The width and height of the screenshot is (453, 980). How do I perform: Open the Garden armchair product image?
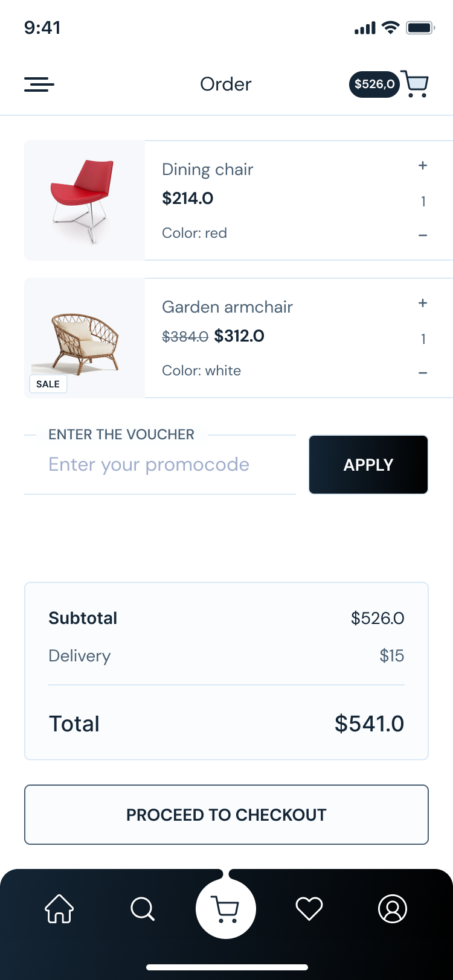click(x=85, y=338)
